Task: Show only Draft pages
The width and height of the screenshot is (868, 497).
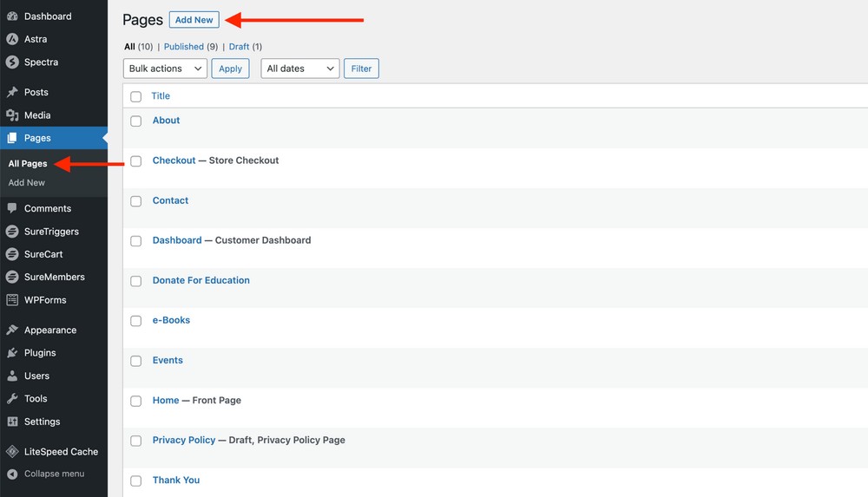Action: point(239,47)
